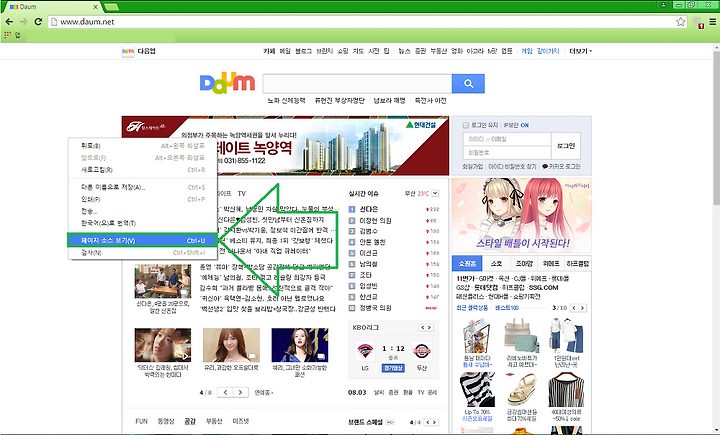Select 다른 이름으로 저장 in context menu
The image size is (720, 435).
(142, 187)
